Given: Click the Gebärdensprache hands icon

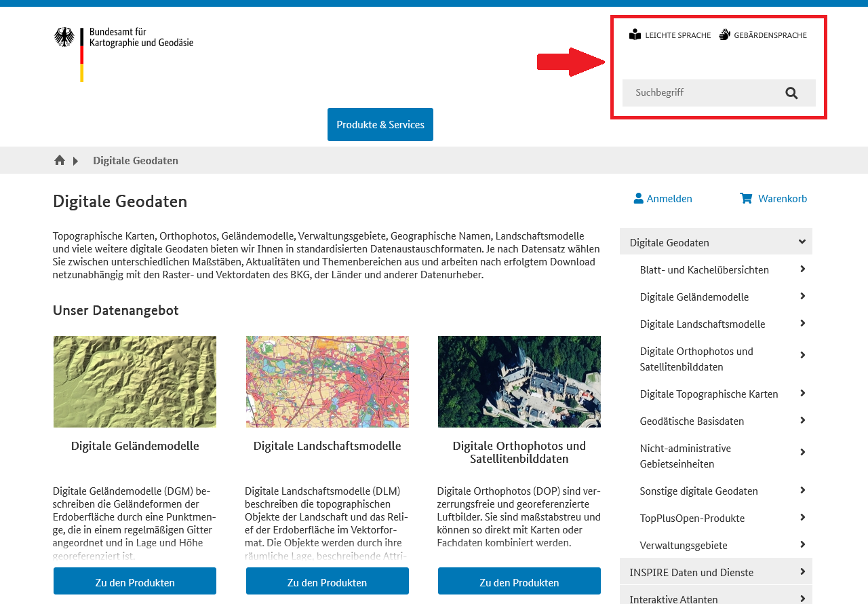Looking at the screenshot, I should click(724, 35).
